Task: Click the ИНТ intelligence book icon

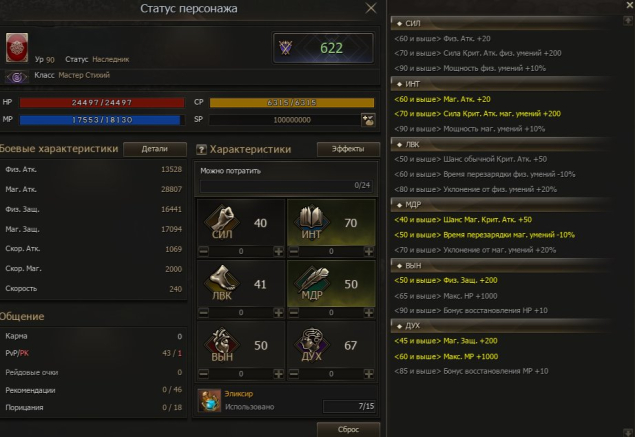Action: [x=311, y=222]
